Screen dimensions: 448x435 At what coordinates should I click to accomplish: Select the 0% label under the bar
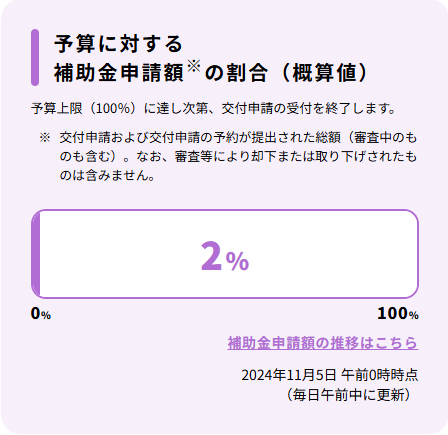(x=41, y=313)
